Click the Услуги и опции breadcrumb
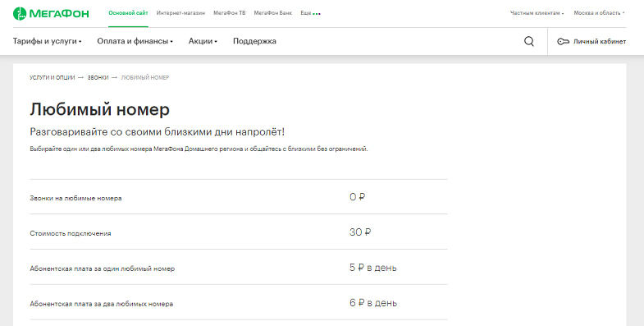 pos(53,78)
